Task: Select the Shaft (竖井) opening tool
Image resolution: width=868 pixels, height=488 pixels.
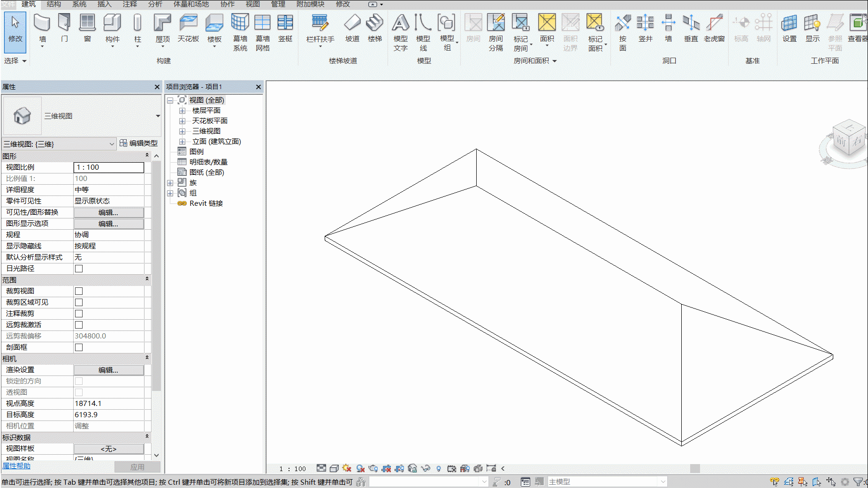Action: coord(646,28)
